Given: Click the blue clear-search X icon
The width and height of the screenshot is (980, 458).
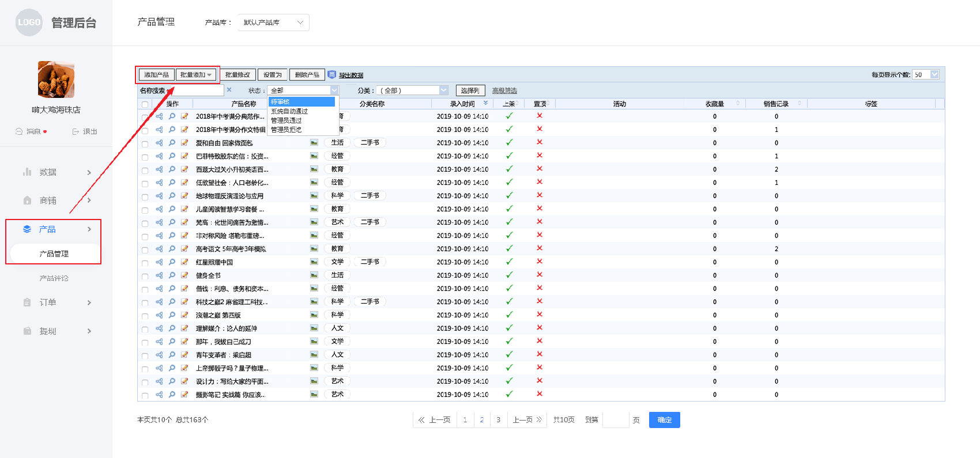Looking at the screenshot, I should [x=229, y=90].
